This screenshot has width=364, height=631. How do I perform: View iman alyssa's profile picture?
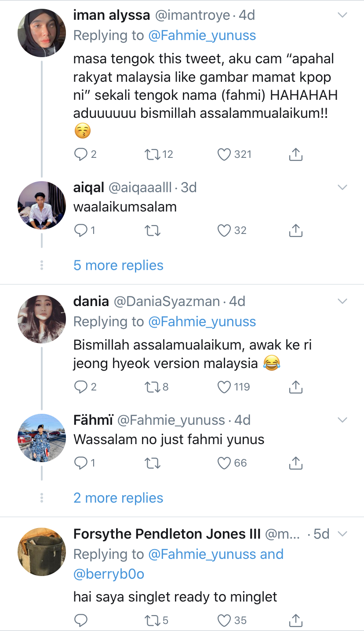42,33
